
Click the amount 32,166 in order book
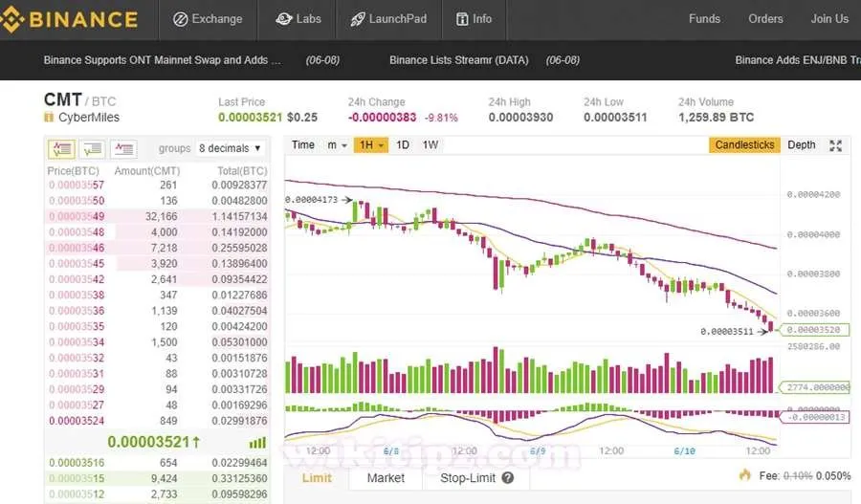(162, 216)
